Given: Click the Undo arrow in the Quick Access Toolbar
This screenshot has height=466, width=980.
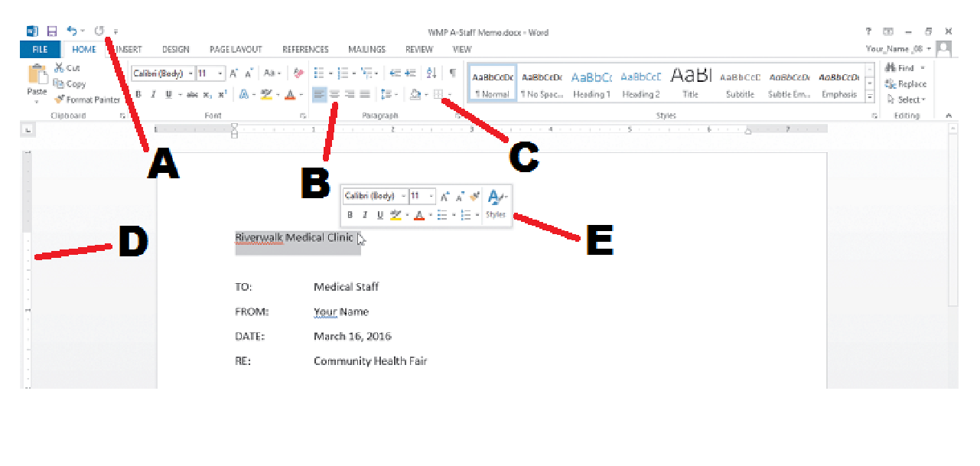Looking at the screenshot, I should [x=71, y=31].
